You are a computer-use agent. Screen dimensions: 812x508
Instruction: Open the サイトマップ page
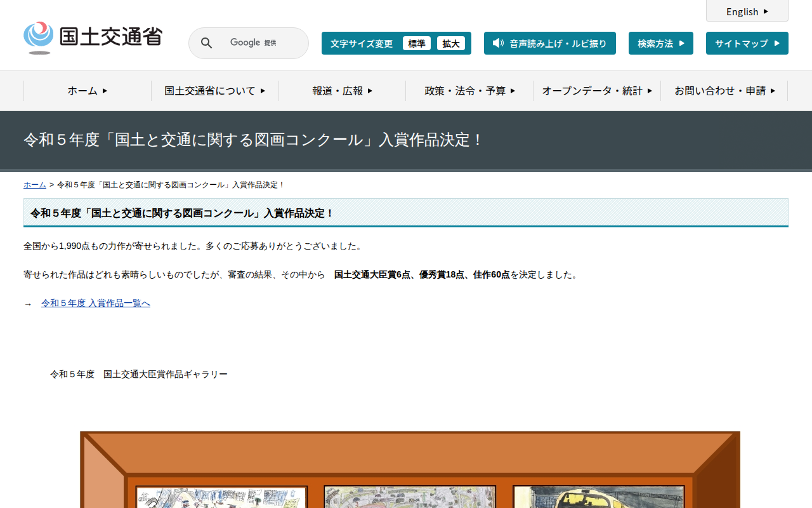(747, 43)
